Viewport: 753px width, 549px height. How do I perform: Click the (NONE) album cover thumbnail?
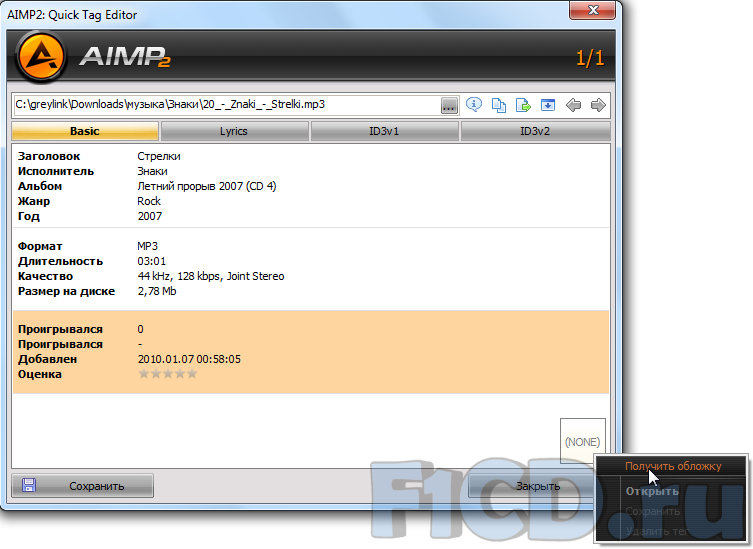[x=583, y=441]
